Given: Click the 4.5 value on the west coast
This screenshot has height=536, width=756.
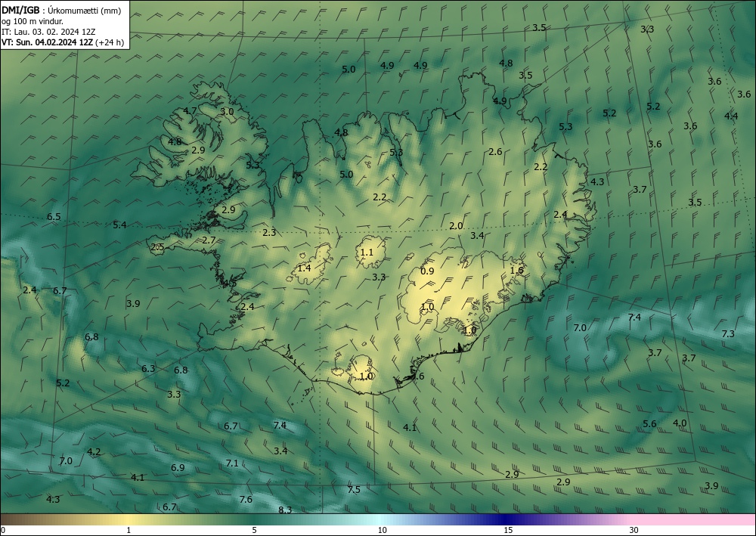Looking at the screenshot, I should click(x=230, y=283).
